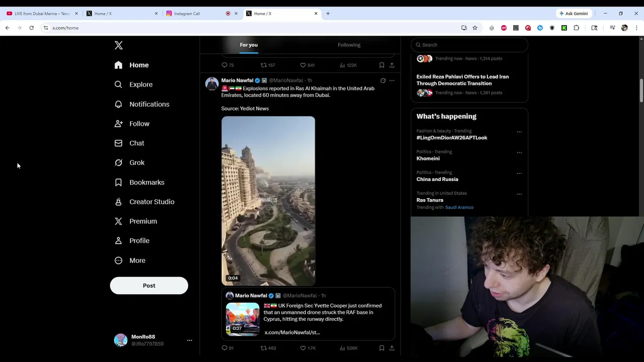This screenshot has height=362, width=644.
Task: Open the Saudi Aramco related trend link
Action: point(459,207)
